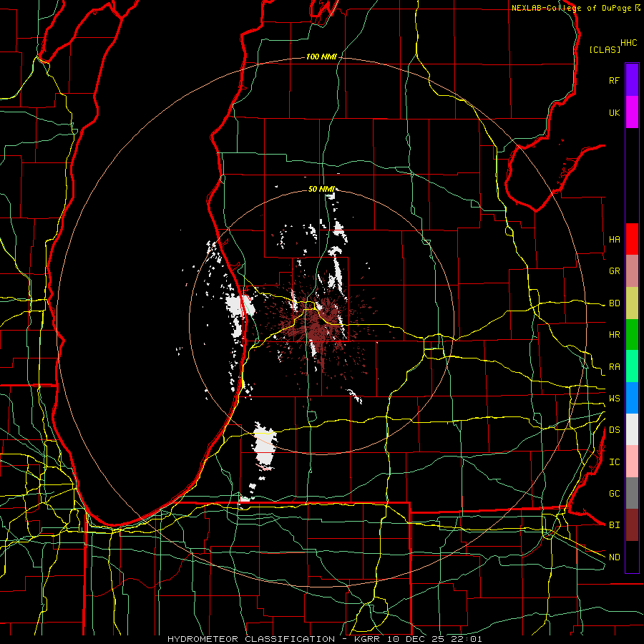Click the HR legend label
Screen dimensions: 644x644
(614, 335)
